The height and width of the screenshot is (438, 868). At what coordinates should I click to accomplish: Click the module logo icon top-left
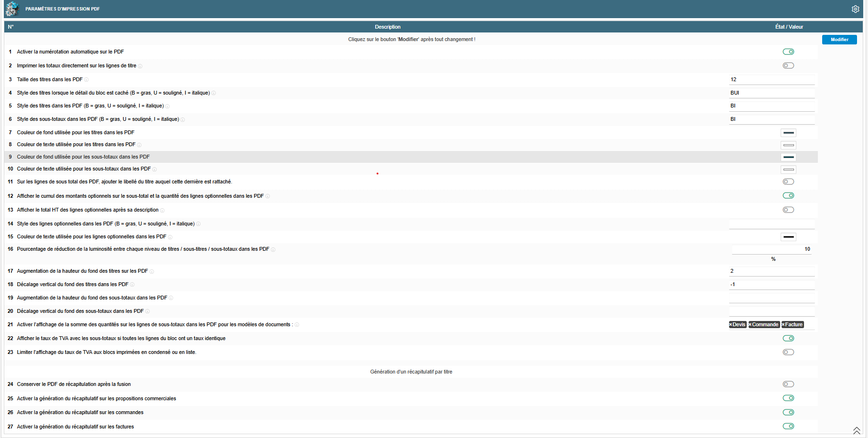(12, 9)
